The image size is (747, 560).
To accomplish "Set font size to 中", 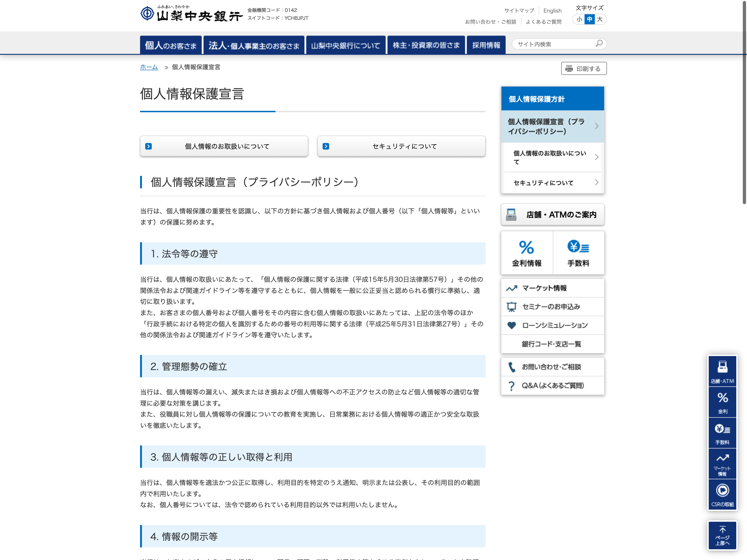I will click(x=590, y=19).
